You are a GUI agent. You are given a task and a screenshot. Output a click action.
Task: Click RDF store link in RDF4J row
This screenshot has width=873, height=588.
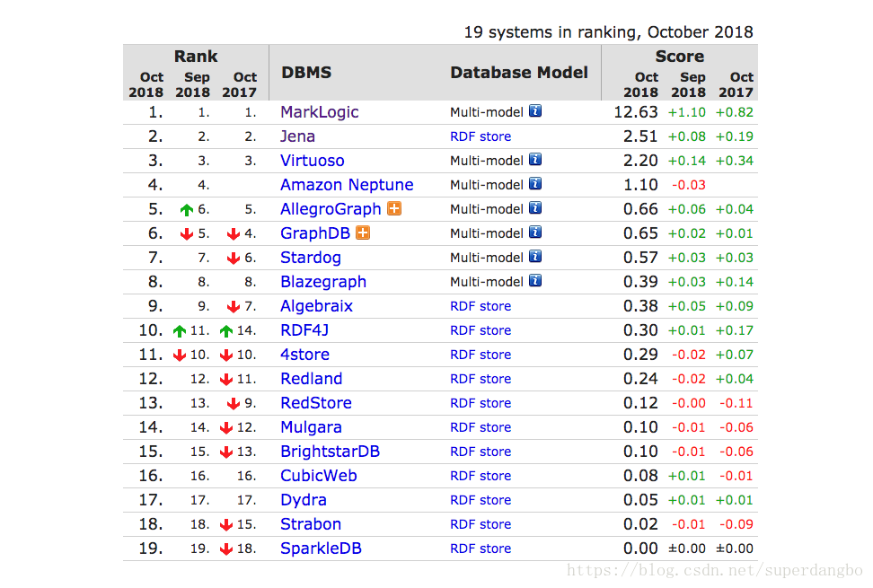pyautogui.click(x=481, y=330)
